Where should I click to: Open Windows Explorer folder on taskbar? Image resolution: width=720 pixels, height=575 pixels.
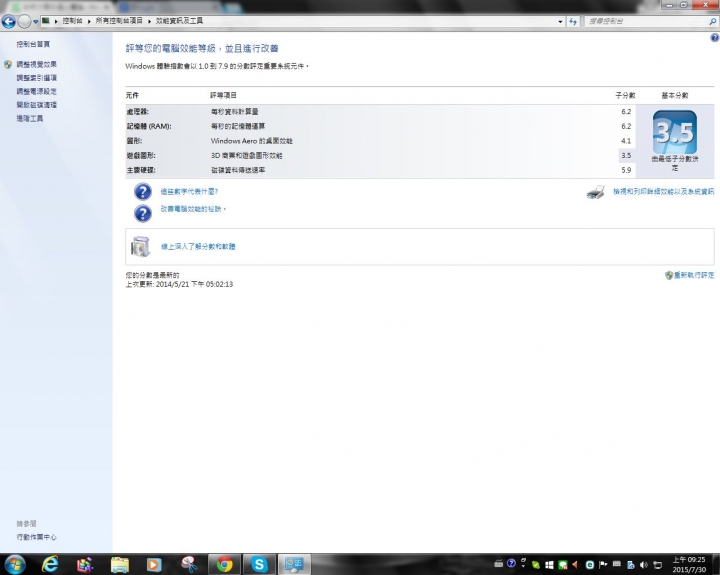click(119, 564)
